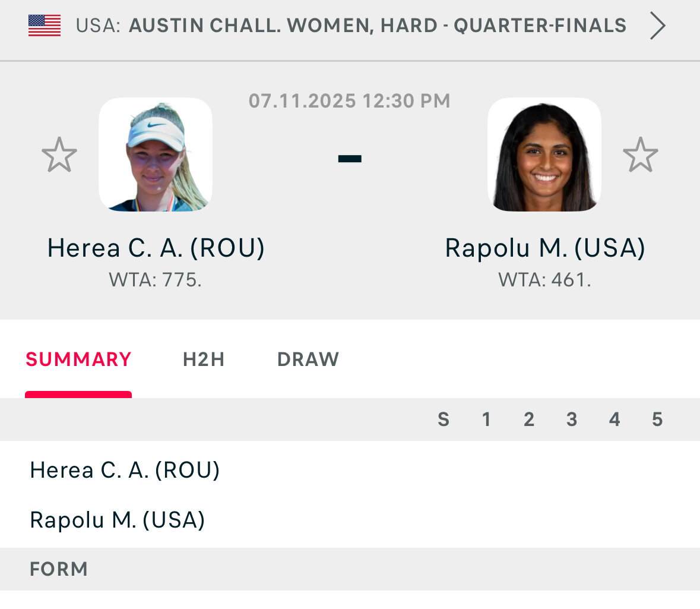Click Herea C. A. (ROU) header name
This screenshot has height=609, width=700.
pyautogui.click(x=156, y=248)
